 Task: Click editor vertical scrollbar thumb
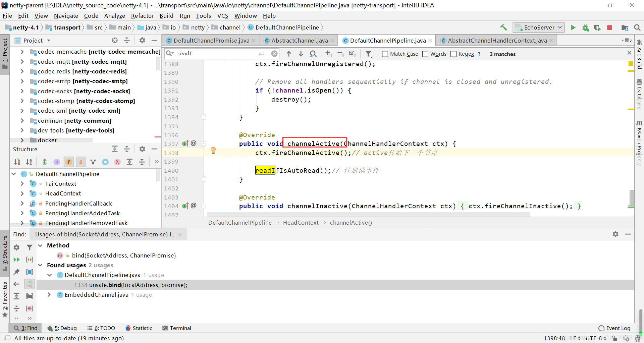coord(632,198)
